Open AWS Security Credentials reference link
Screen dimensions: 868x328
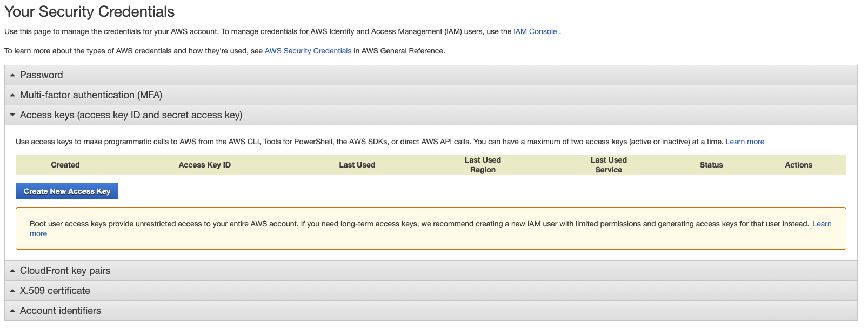point(308,51)
